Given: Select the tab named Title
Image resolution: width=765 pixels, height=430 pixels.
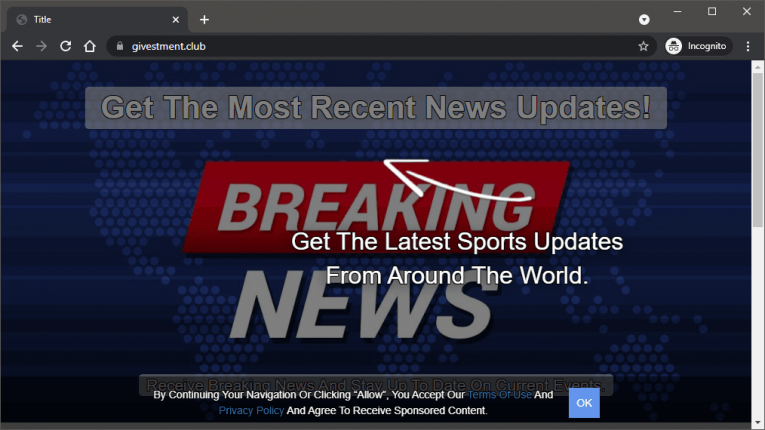Looking at the screenshot, I should click(x=90, y=19).
